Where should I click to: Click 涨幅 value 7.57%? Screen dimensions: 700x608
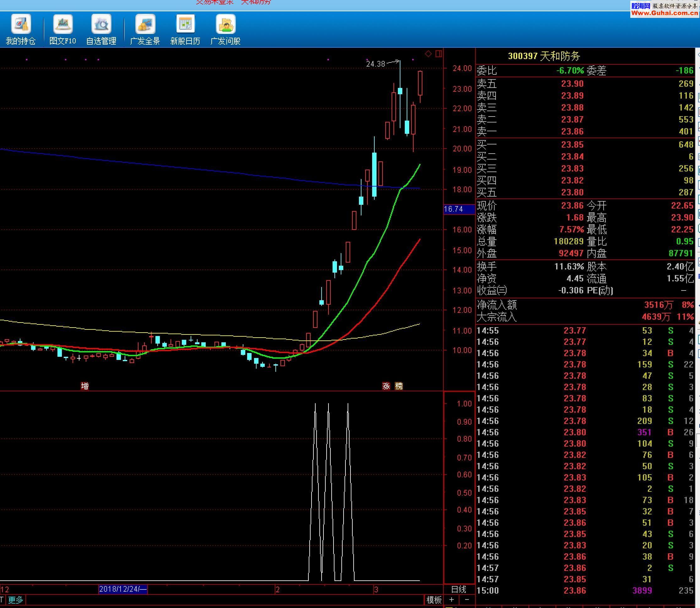click(x=572, y=229)
